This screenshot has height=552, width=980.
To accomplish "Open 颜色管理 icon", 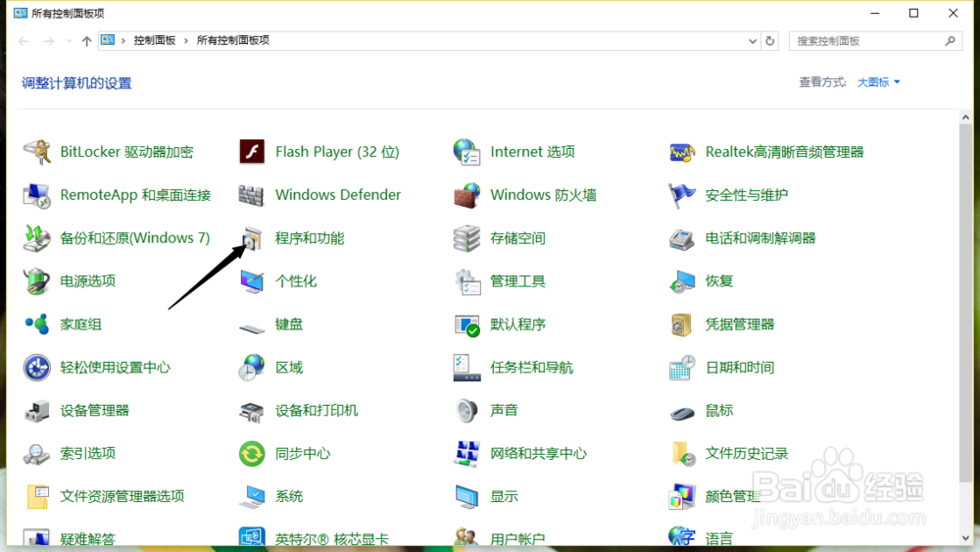I will click(x=682, y=497).
